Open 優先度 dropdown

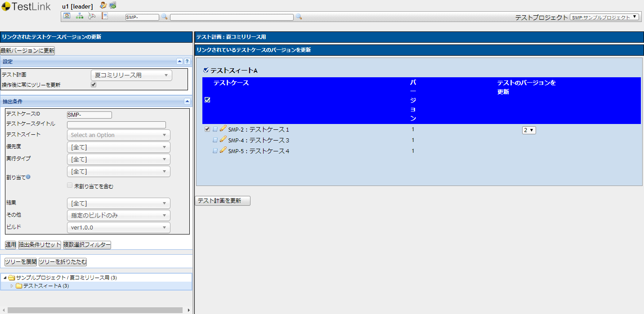point(119,147)
